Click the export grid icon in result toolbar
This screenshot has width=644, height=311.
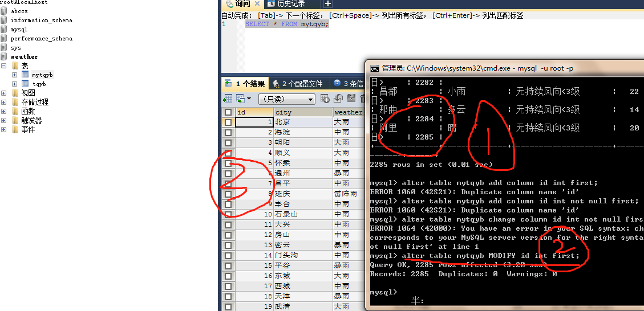coord(228,99)
